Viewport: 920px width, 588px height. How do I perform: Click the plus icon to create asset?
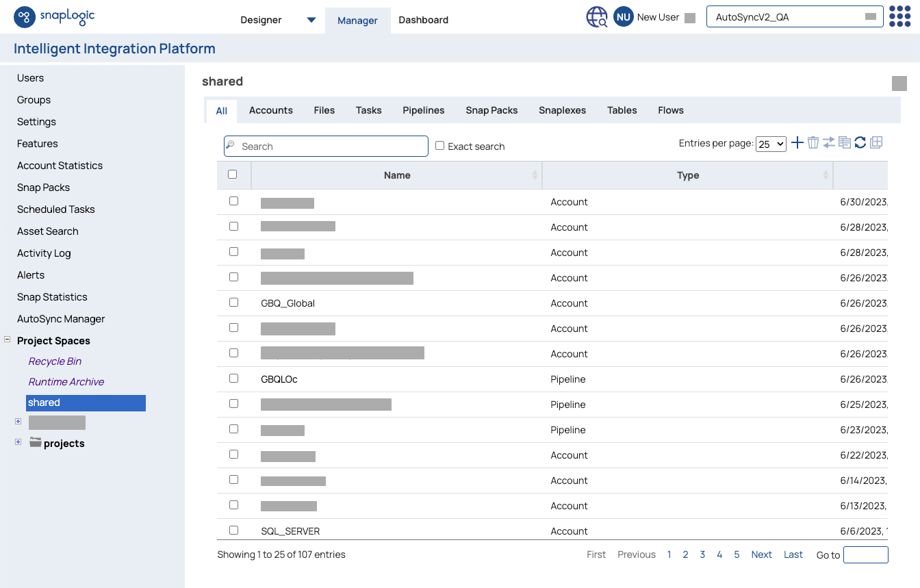point(797,142)
